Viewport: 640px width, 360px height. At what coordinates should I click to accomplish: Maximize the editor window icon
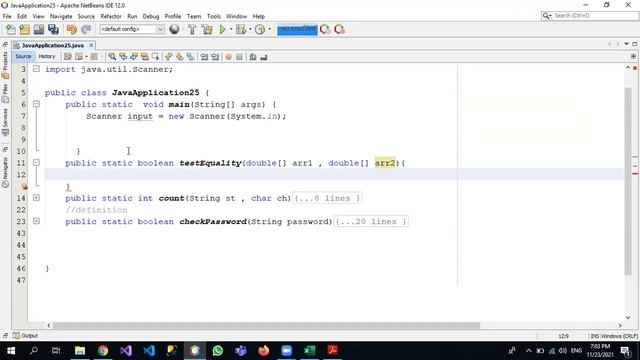635,44
